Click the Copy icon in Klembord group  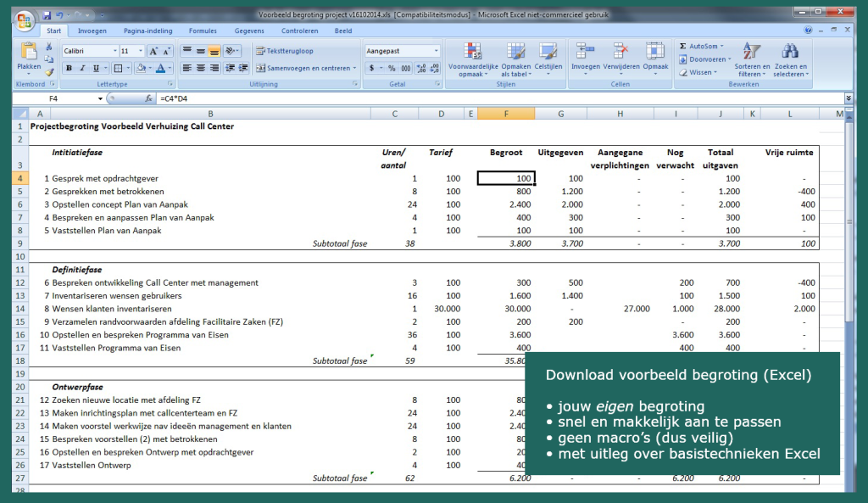coord(49,59)
